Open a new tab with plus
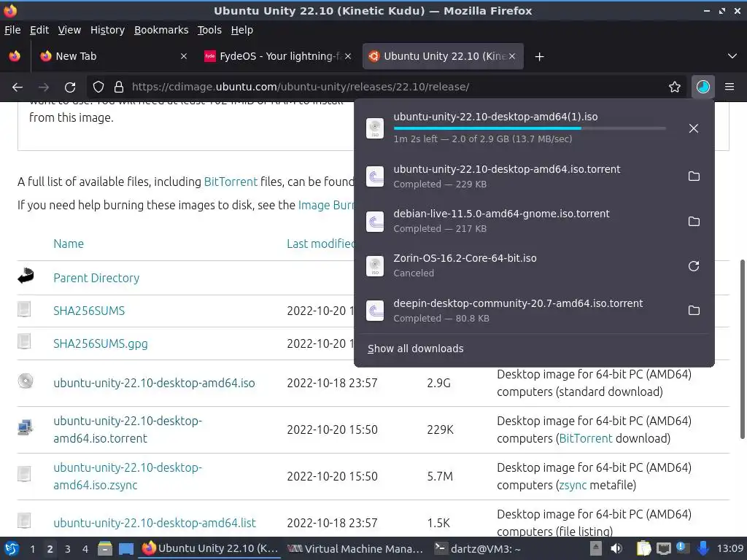 tap(539, 57)
